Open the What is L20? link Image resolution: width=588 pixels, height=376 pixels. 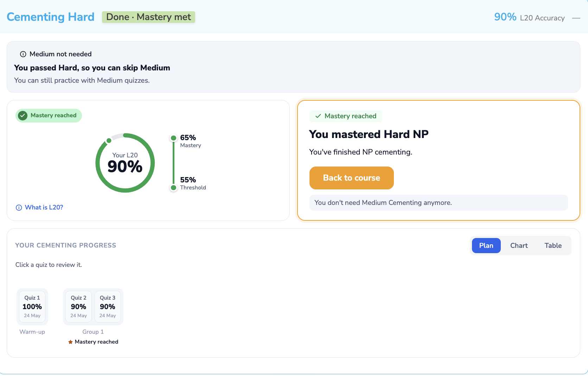click(x=44, y=207)
